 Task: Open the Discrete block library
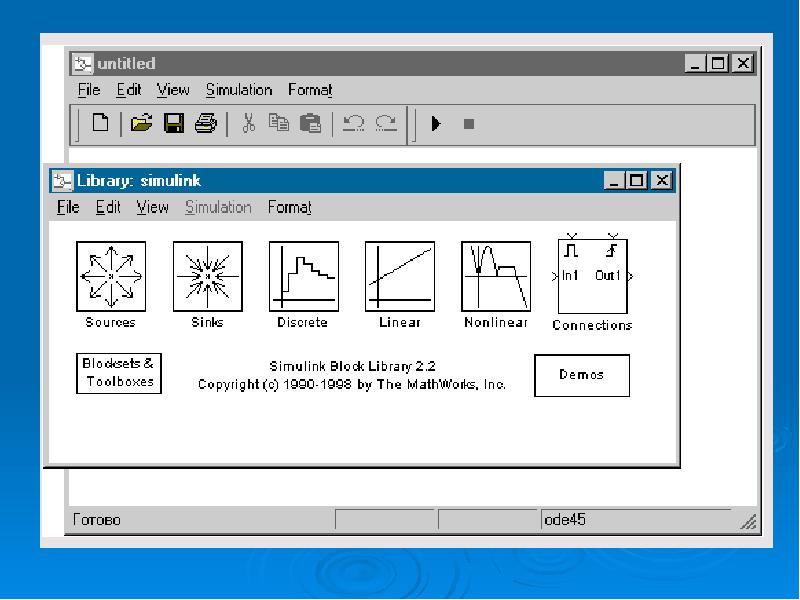coord(303,276)
